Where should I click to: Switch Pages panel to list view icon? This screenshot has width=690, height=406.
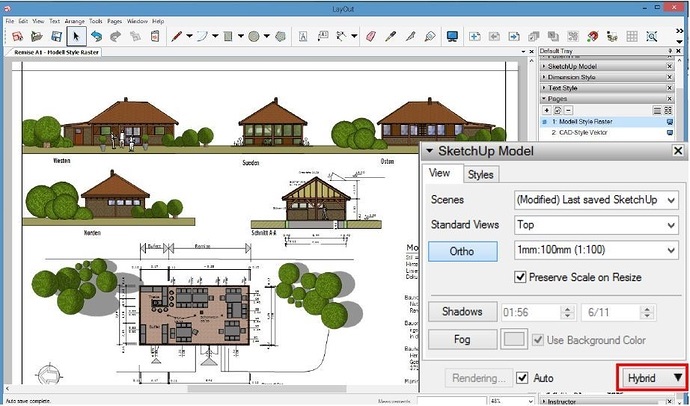coord(655,110)
